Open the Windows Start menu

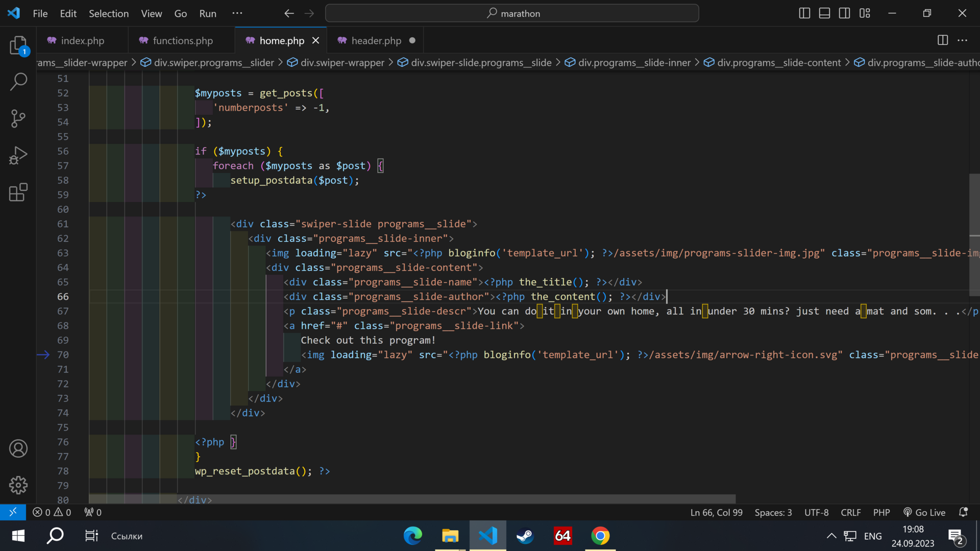click(18, 536)
